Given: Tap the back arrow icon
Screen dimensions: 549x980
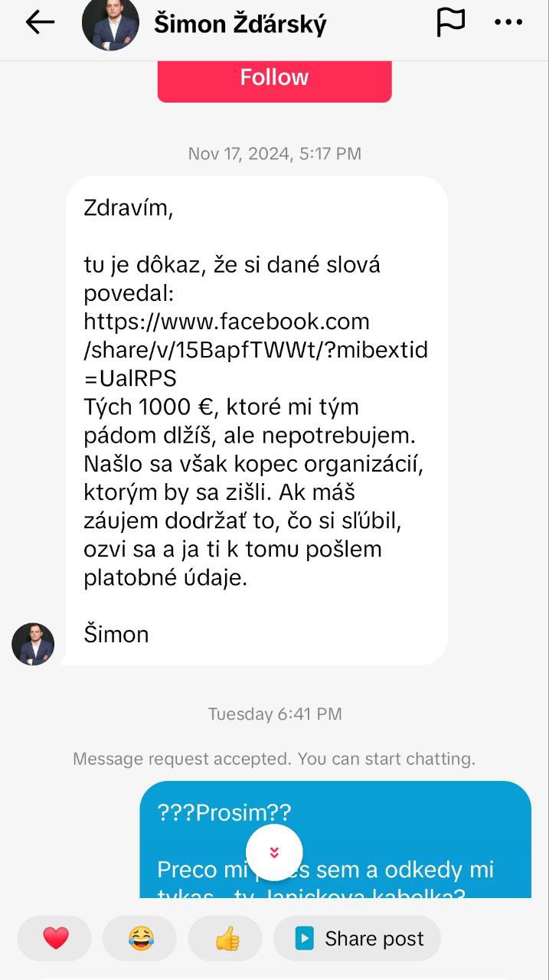Looking at the screenshot, I should click(40, 22).
